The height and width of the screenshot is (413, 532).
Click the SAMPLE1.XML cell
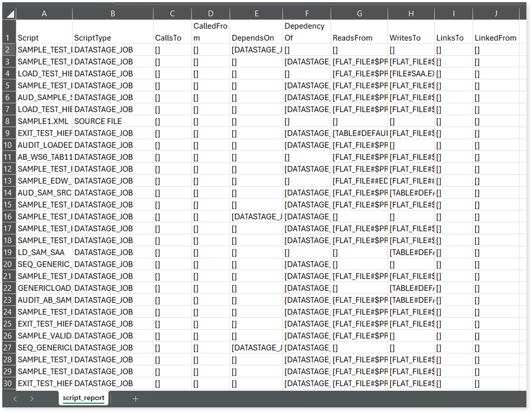point(44,121)
